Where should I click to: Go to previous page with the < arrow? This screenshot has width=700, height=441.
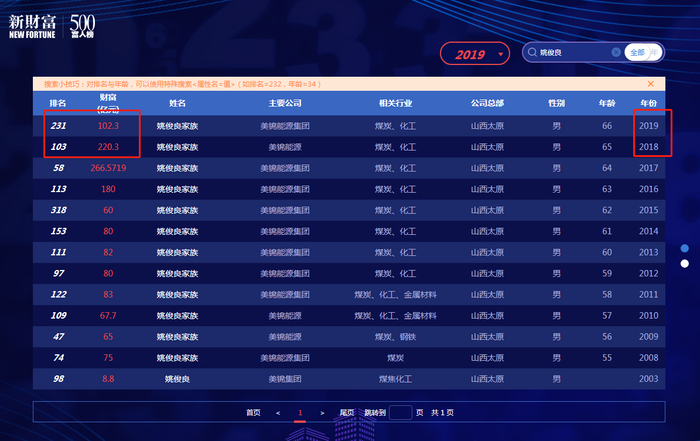pyautogui.click(x=278, y=413)
